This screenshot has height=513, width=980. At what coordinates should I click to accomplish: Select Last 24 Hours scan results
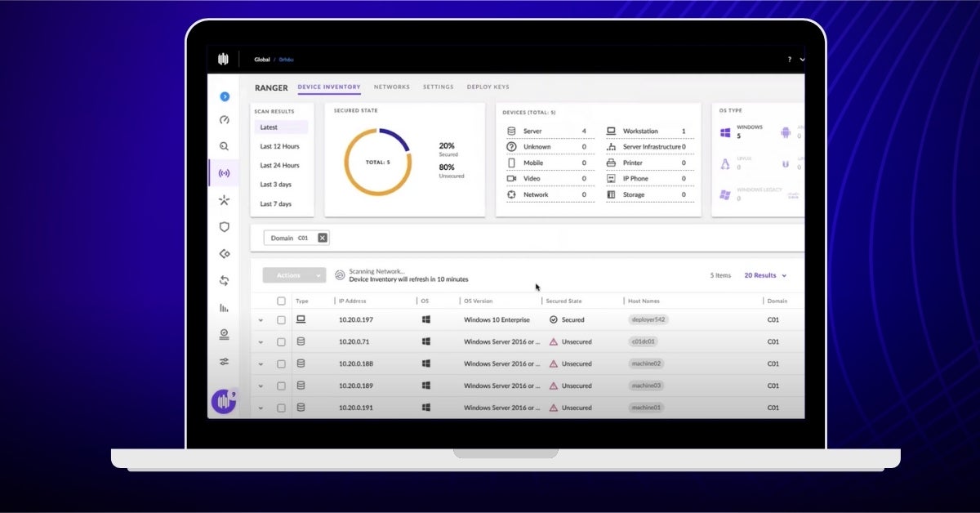[279, 166]
